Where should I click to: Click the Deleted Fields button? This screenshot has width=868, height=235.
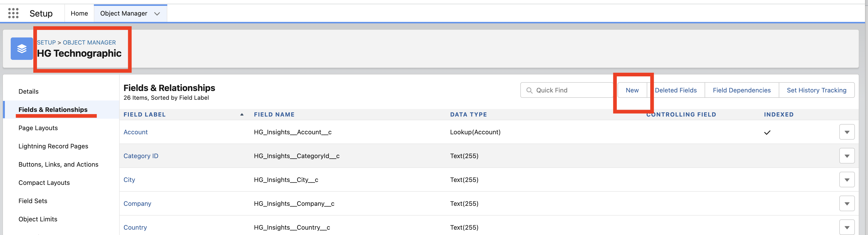[676, 90]
